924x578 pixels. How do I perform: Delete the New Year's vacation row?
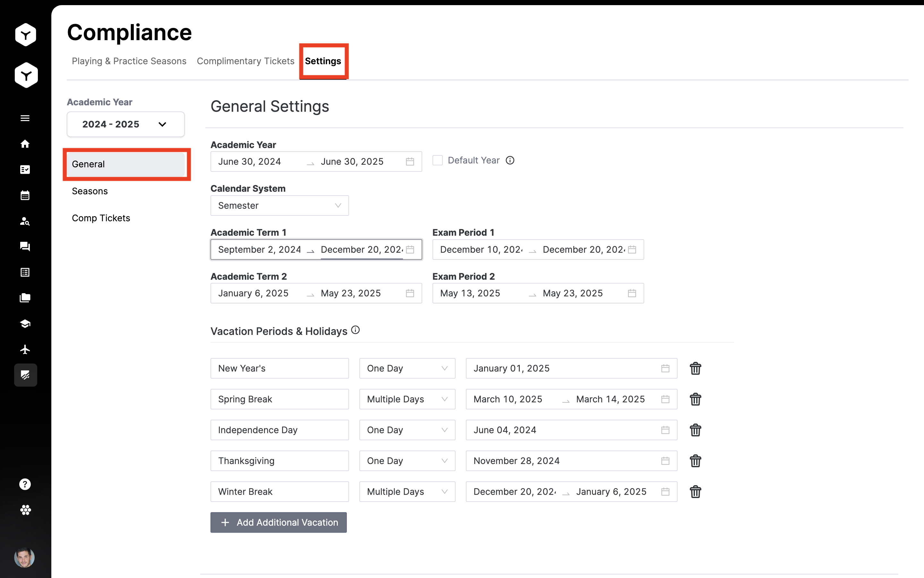point(695,369)
